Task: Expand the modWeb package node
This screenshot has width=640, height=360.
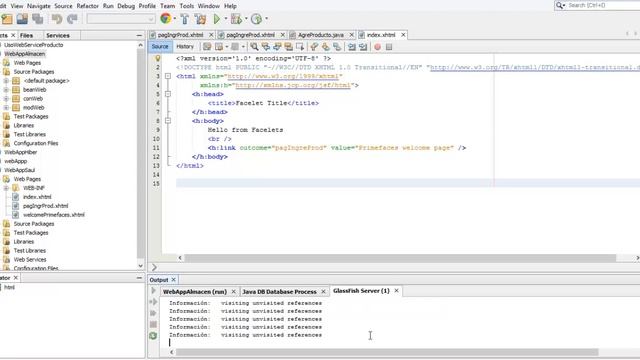Action: point(6,108)
